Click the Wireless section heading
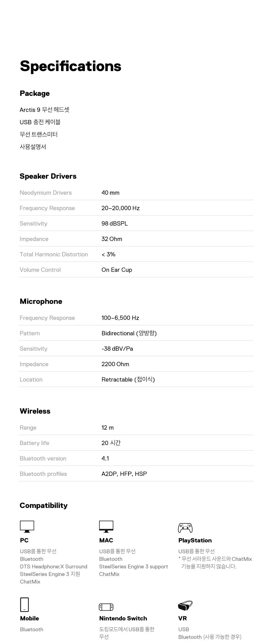The width and height of the screenshot is (272, 644). click(35, 411)
